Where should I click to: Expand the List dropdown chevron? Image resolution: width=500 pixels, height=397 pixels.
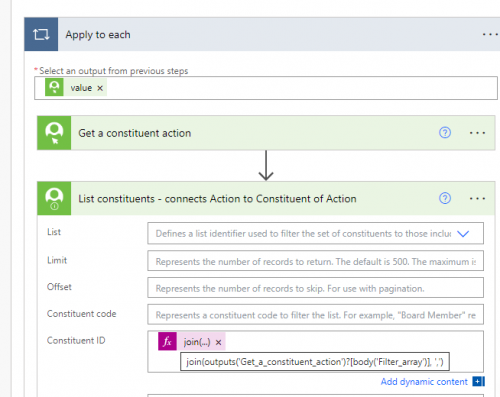coord(463,234)
